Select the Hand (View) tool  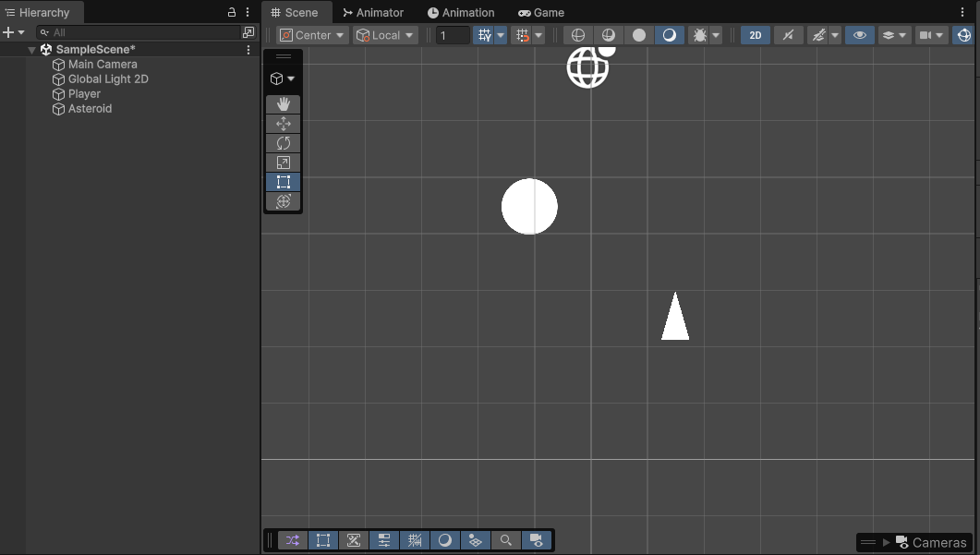pos(284,103)
